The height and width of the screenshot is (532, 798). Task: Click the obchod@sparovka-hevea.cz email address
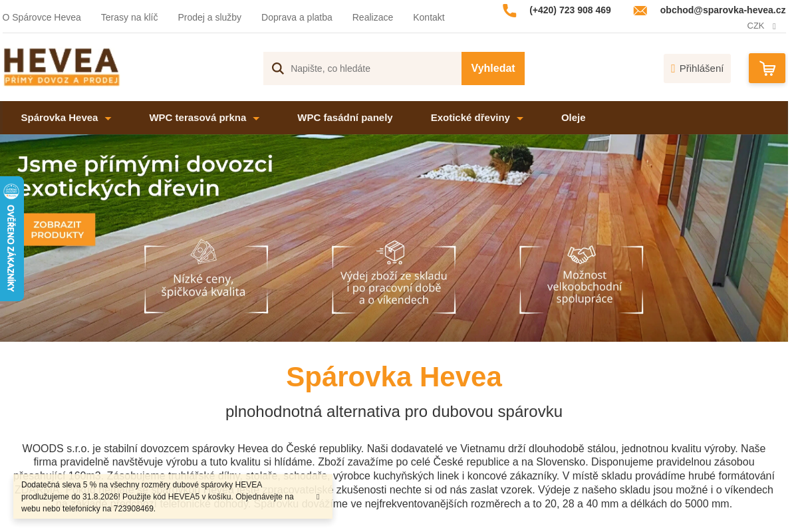(723, 11)
